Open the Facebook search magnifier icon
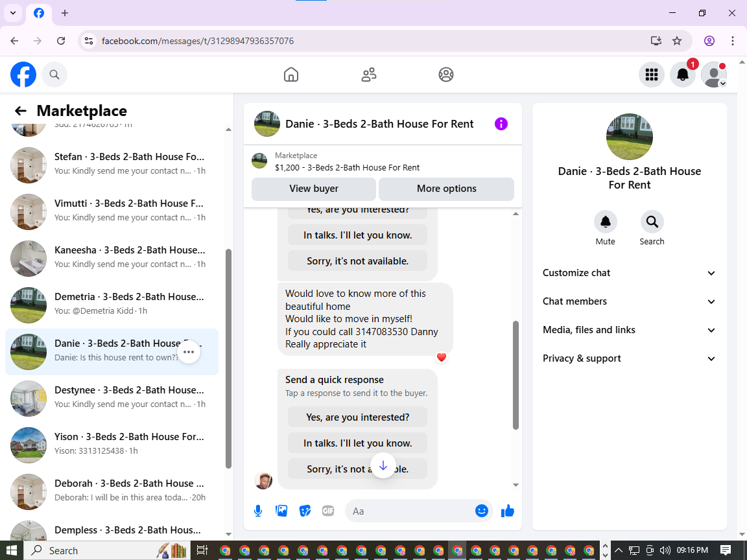The image size is (747, 560). [x=54, y=75]
